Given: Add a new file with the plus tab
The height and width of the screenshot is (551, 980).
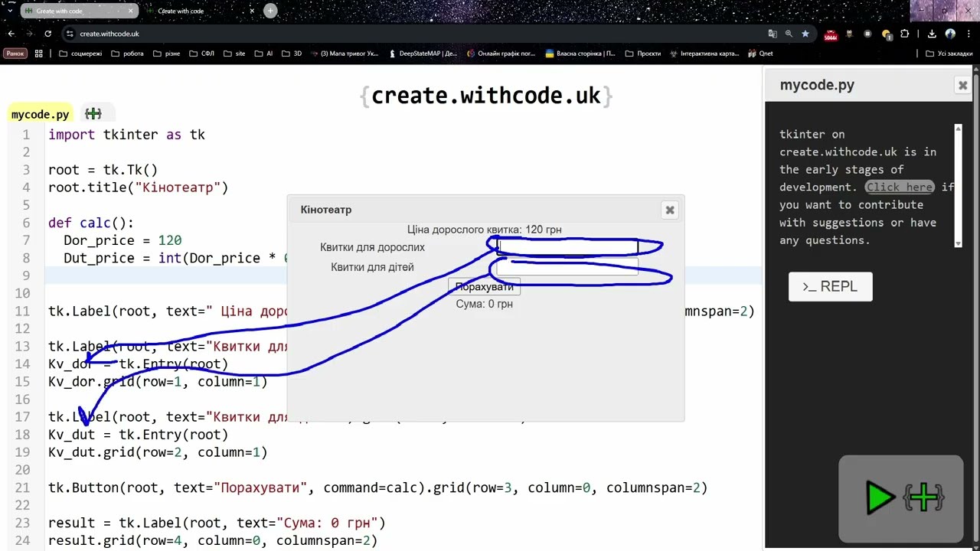Looking at the screenshot, I should (93, 114).
